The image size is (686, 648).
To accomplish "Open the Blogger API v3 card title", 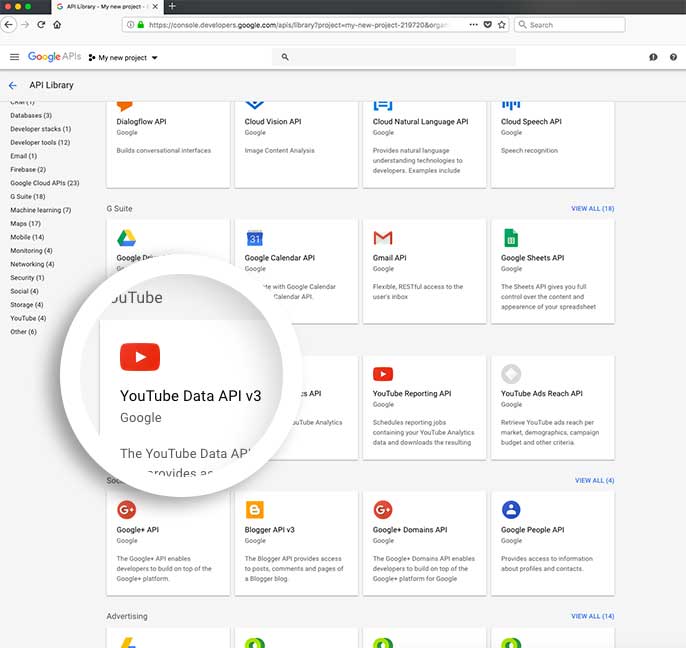I will pyautogui.click(x=270, y=530).
